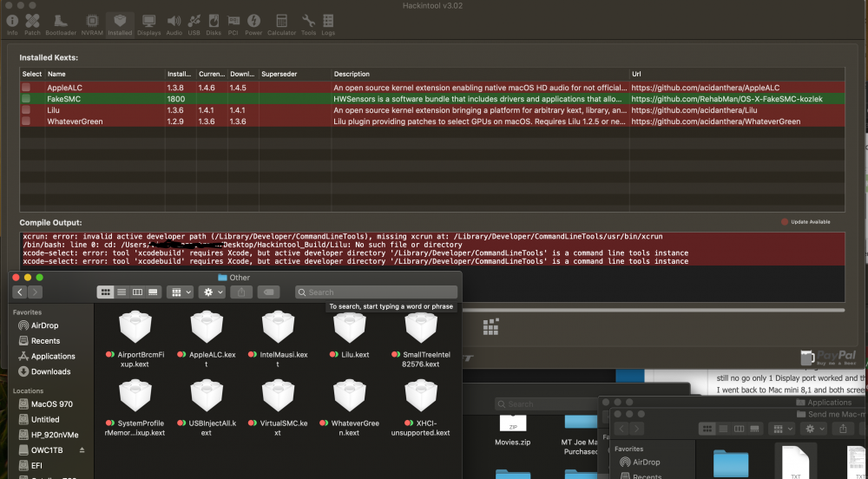Click the Edit Tags button in Other window
Image resolution: width=868 pixels, height=479 pixels.
(268, 292)
